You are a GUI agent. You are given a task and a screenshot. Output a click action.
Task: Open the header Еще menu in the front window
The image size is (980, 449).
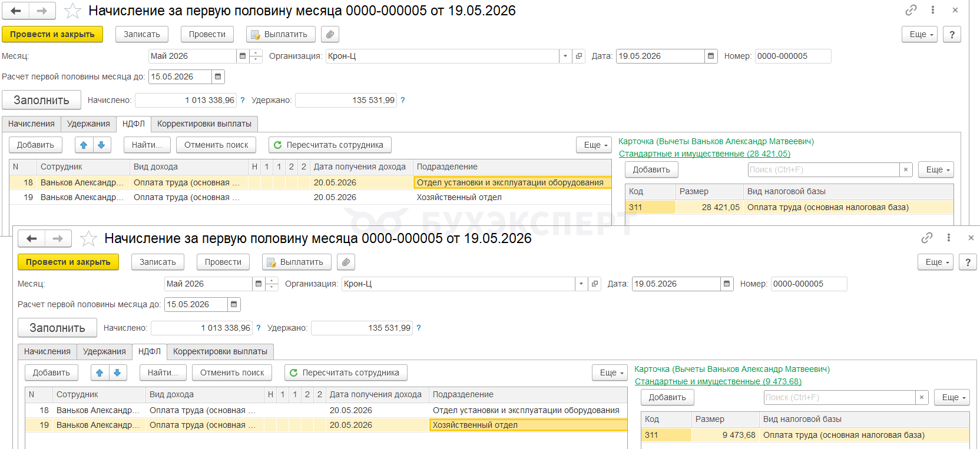935,262
